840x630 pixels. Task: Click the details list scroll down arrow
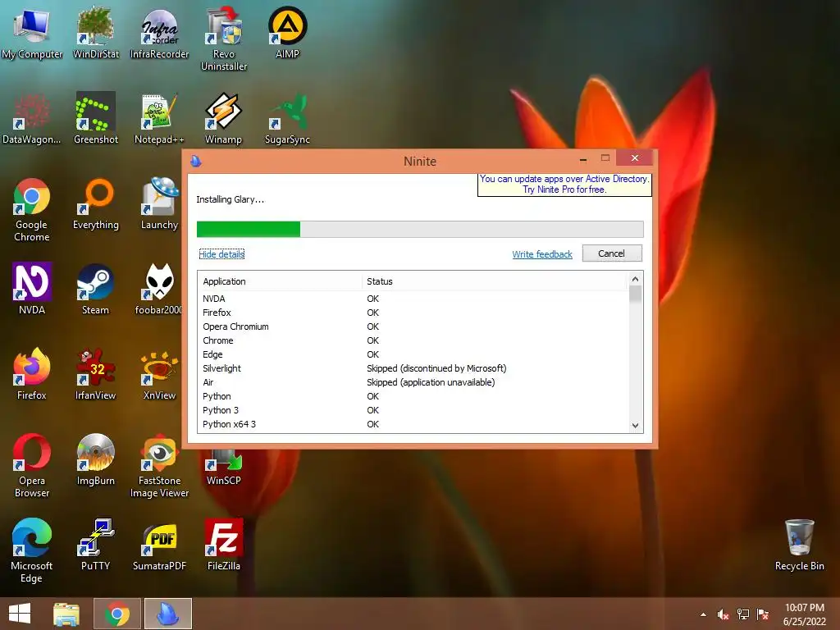click(636, 426)
